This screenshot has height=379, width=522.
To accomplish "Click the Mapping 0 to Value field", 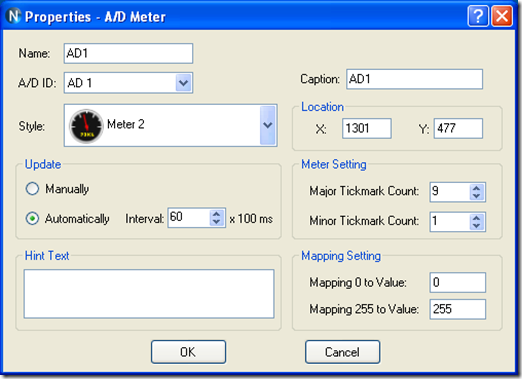I will click(458, 283).
